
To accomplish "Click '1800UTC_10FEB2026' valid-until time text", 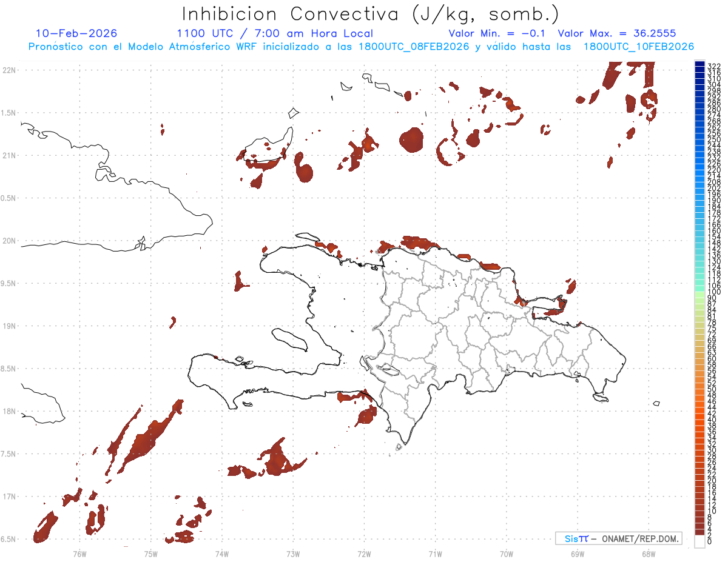I will (x=639, y=47).
